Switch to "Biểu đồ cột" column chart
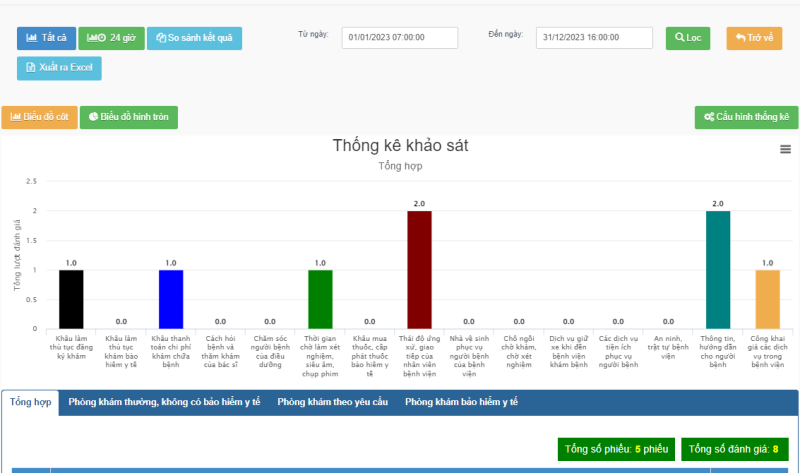This screenshot has width=800, height=473. (39, 117)
